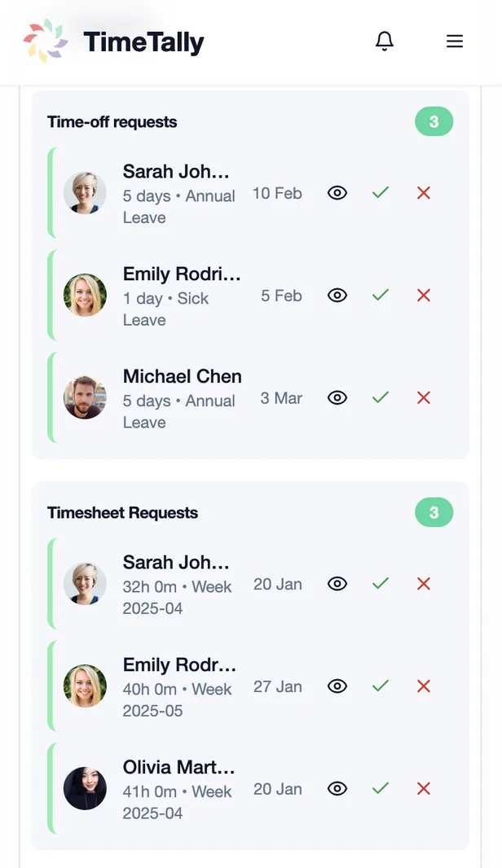Click the TimeTally logo

(x=114, y=42)
